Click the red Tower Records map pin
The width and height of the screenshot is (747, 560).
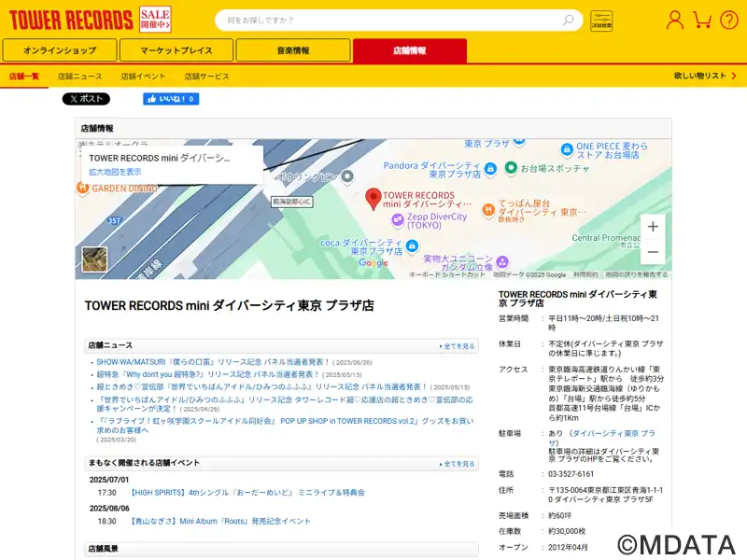click(x=373, y=199)
